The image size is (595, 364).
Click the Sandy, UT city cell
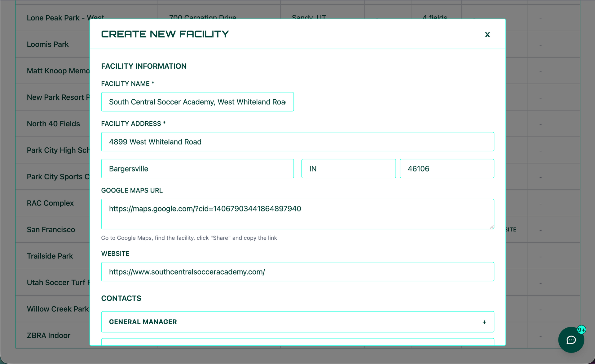click(x=309, y=17)
